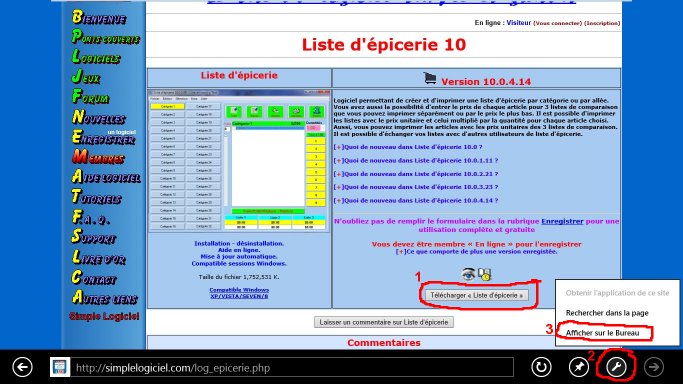Click the forward arrow button
The width and height of the screenshot is (683, 384).
(654, 367)
